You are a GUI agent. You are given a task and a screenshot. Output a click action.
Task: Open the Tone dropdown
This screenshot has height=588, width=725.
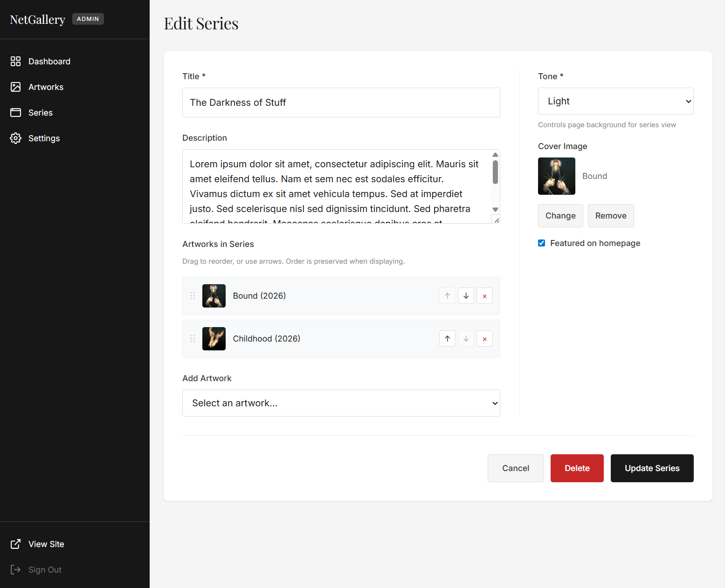[x=615, y=101]
